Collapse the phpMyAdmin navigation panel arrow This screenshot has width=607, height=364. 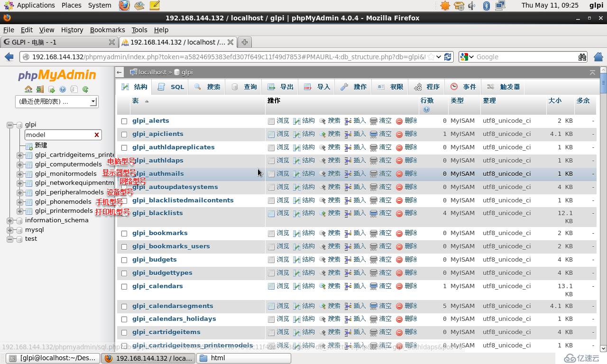coord(120,73)
